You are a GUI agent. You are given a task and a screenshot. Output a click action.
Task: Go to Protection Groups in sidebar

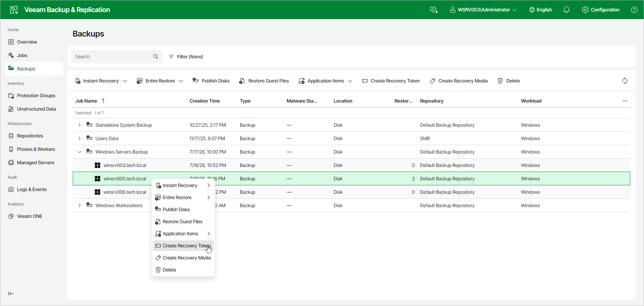(34, 96)
